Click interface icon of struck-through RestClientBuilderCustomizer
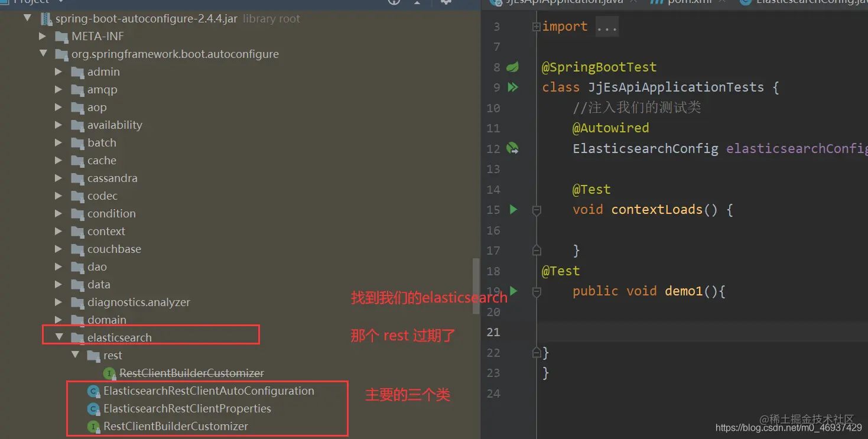868x439 pixels. [109, 373]
